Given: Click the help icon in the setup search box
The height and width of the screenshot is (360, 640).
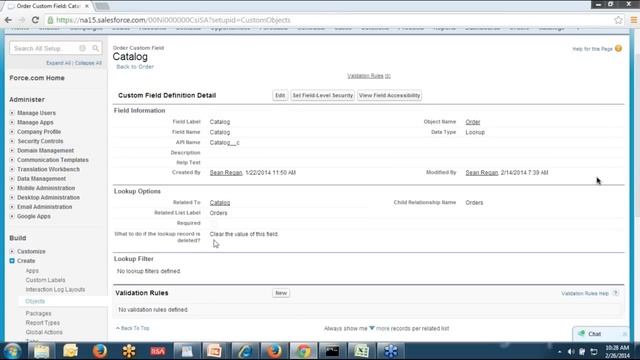Looking at the screenshot, I should tap(82, 48).
